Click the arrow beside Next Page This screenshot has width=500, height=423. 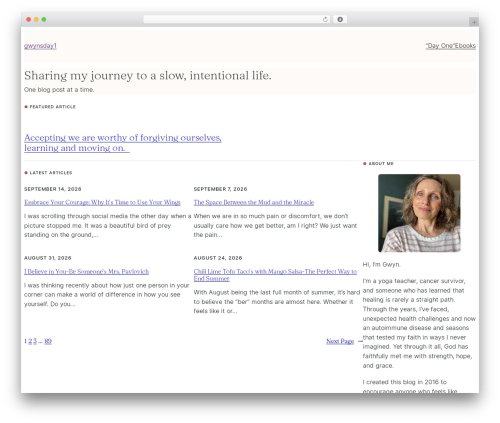pyautogui.click(x=360, y=341)
